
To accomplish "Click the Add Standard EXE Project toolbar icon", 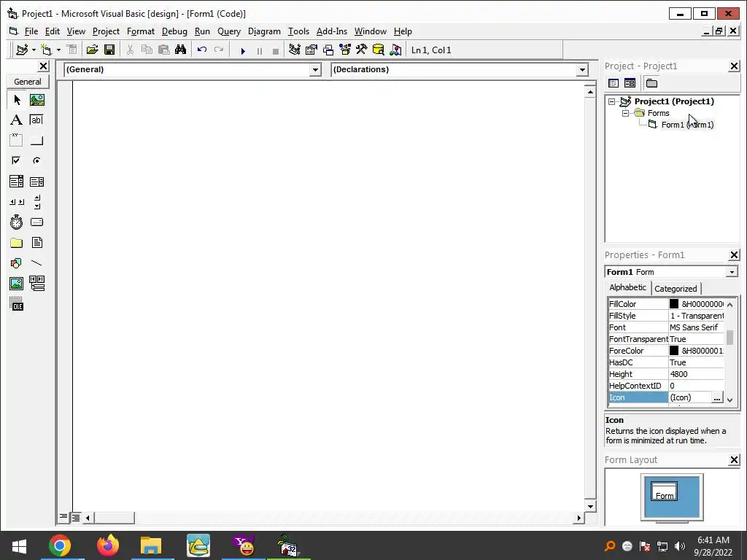I will pyautogui.click(x=22, y=50).
